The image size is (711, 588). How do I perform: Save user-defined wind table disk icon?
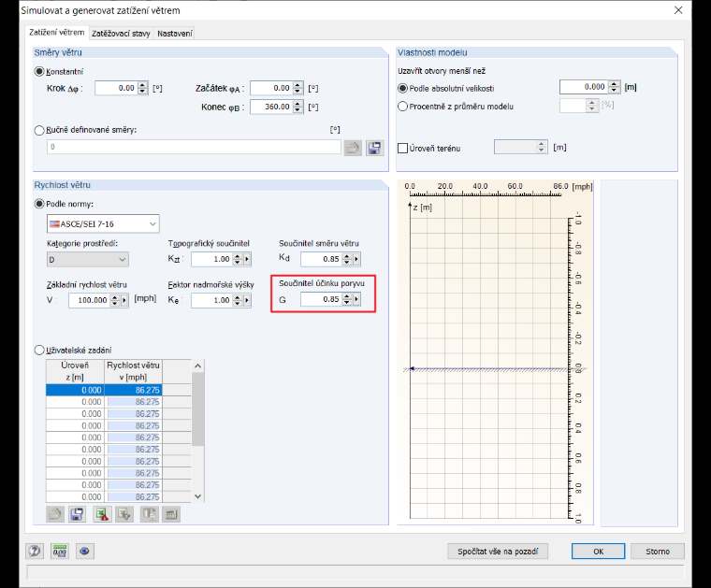click(77, 514)
